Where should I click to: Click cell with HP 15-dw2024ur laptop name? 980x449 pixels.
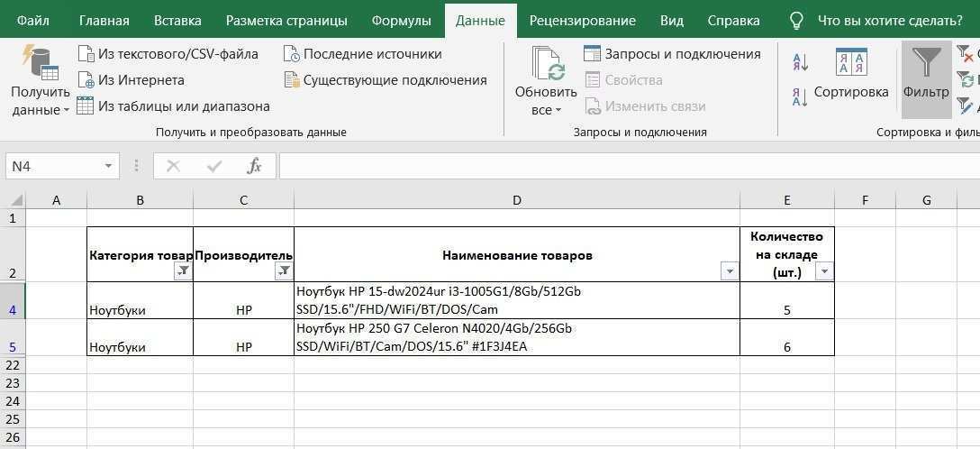point(517,301)
